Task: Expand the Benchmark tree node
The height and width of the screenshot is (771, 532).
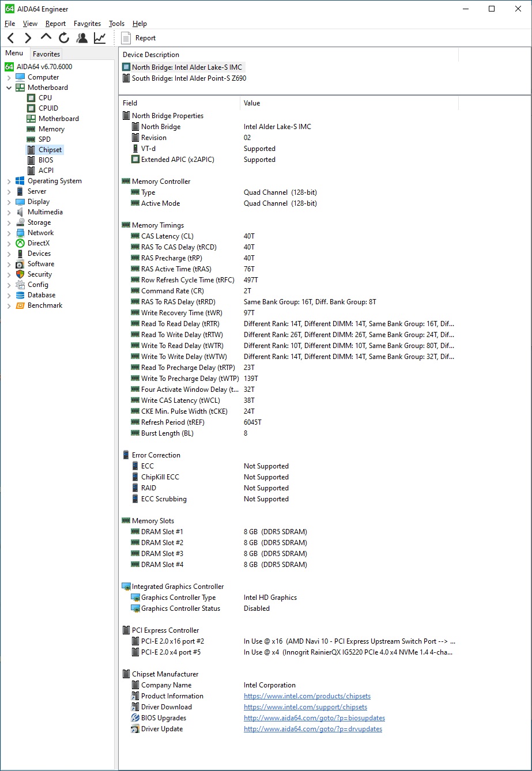Action: (x=9, y=305)
